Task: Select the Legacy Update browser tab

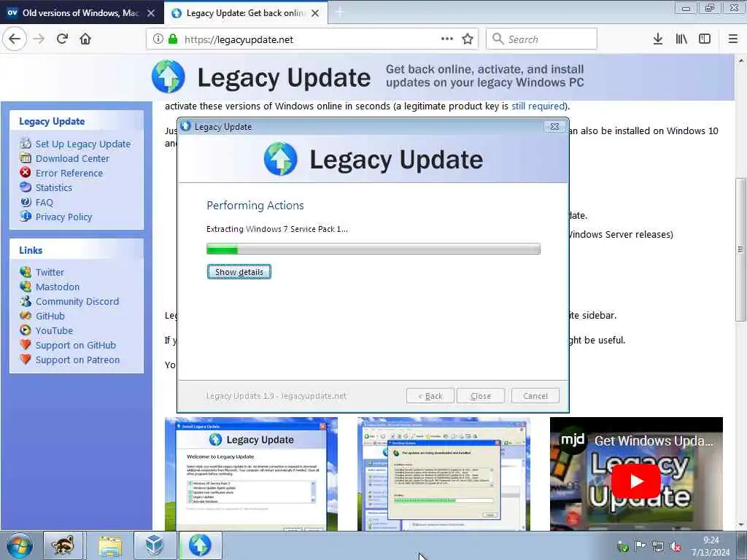Action: 245,13
